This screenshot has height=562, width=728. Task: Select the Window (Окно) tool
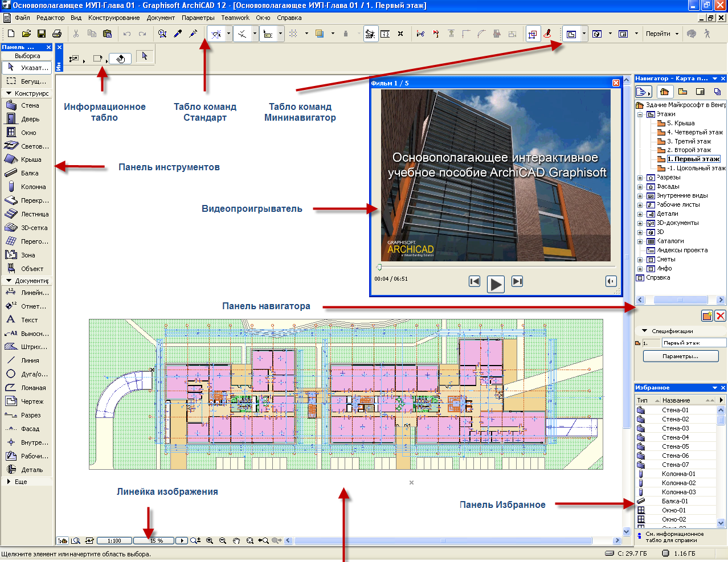[27, 133]
